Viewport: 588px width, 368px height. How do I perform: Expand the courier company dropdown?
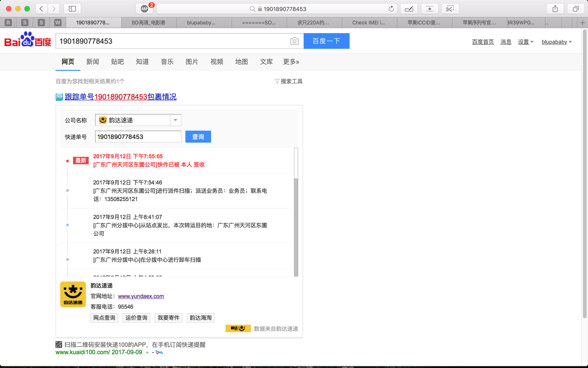click(x=176, y=120)
